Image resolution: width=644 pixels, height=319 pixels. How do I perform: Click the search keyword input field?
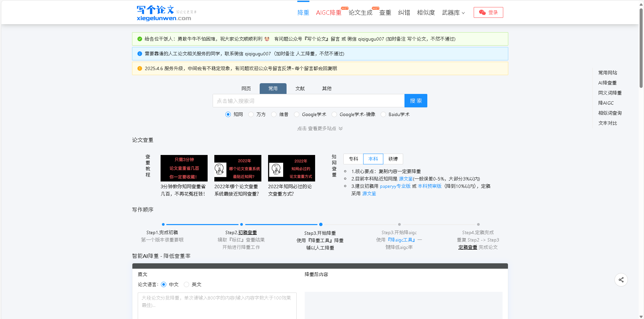302,100
